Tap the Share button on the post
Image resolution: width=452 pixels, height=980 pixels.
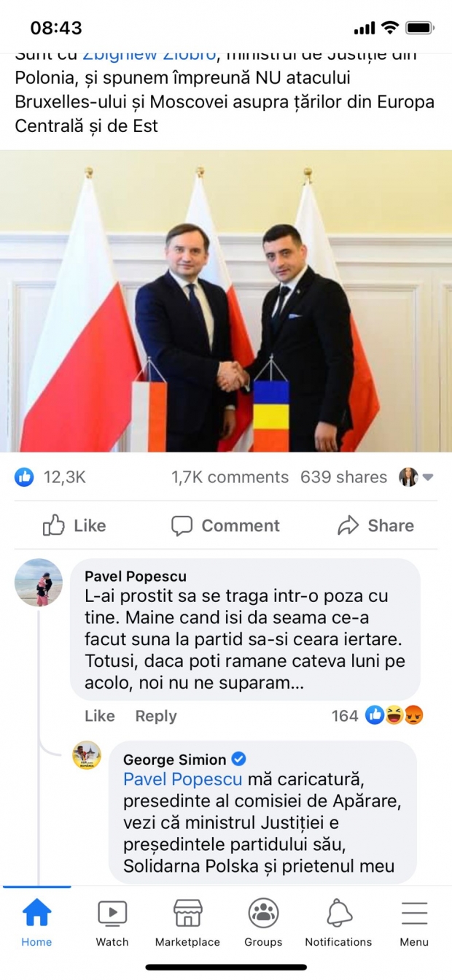click(375, 525)
